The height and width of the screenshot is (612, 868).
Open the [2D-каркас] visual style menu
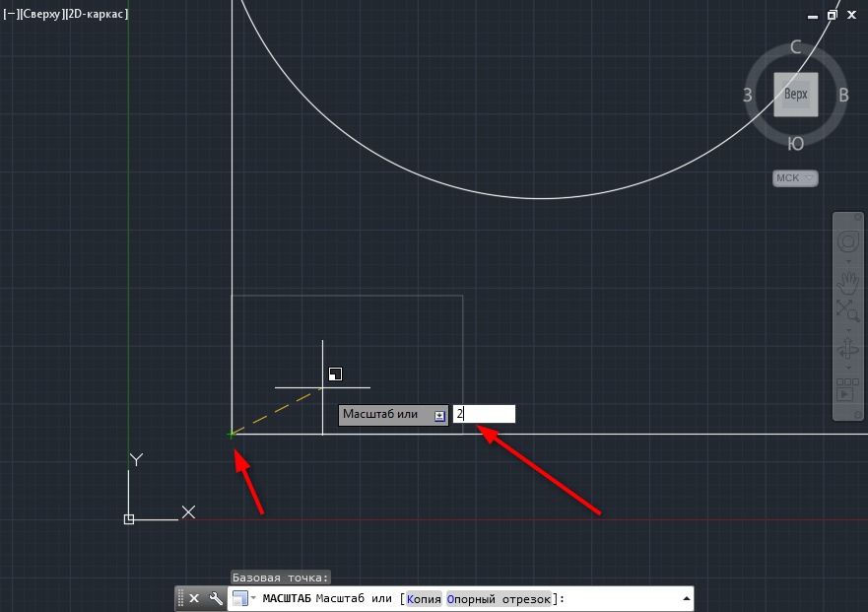tap(97, 14)
